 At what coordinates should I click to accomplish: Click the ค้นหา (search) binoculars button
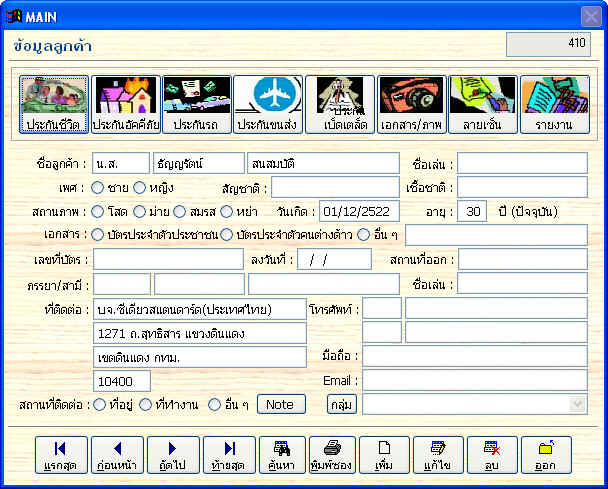click(x=282, y=455)
